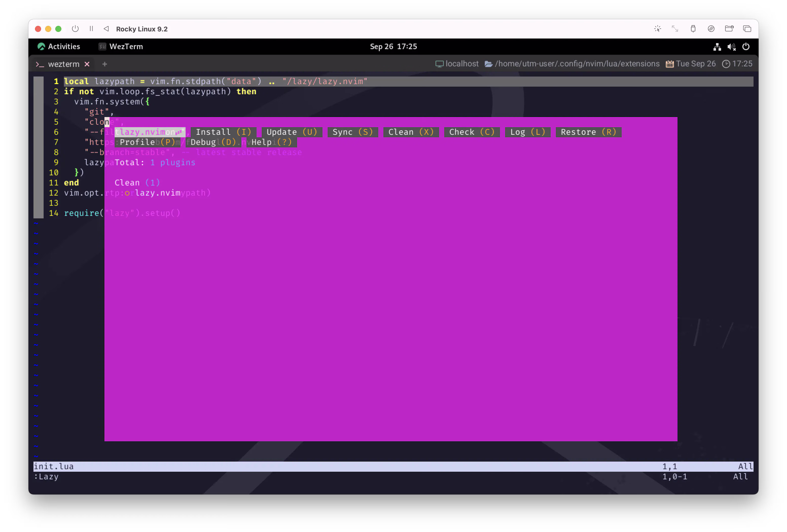Image resolution: width=787 pixels, height=532 pixels.
Task: Open the GNOME power menu icon
Action: click(746, 47)
